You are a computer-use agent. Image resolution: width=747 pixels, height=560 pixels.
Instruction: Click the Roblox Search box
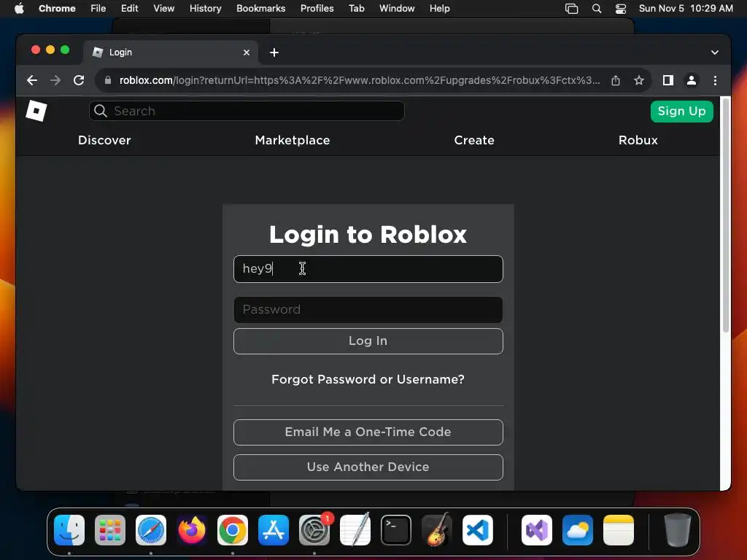[x=247, y=111]
